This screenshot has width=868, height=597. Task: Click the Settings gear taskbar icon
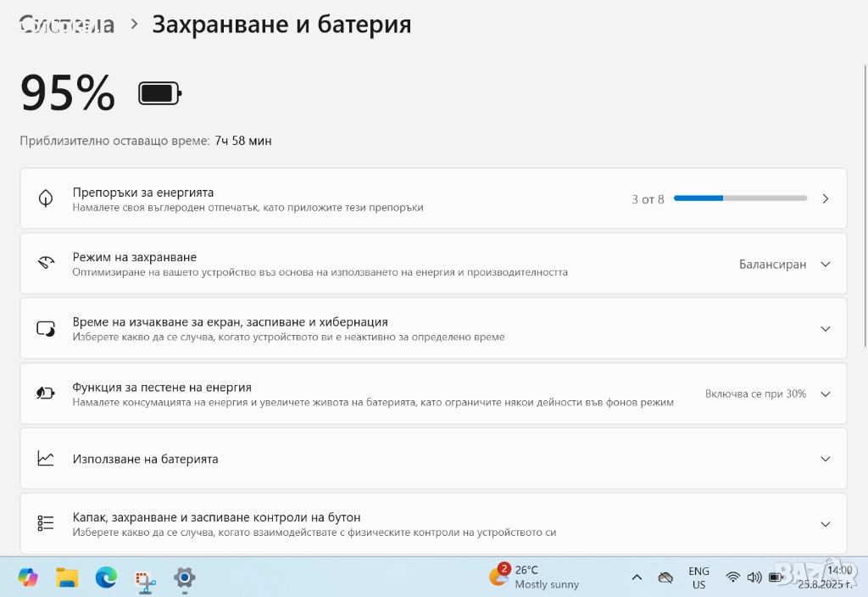(184, 577)
